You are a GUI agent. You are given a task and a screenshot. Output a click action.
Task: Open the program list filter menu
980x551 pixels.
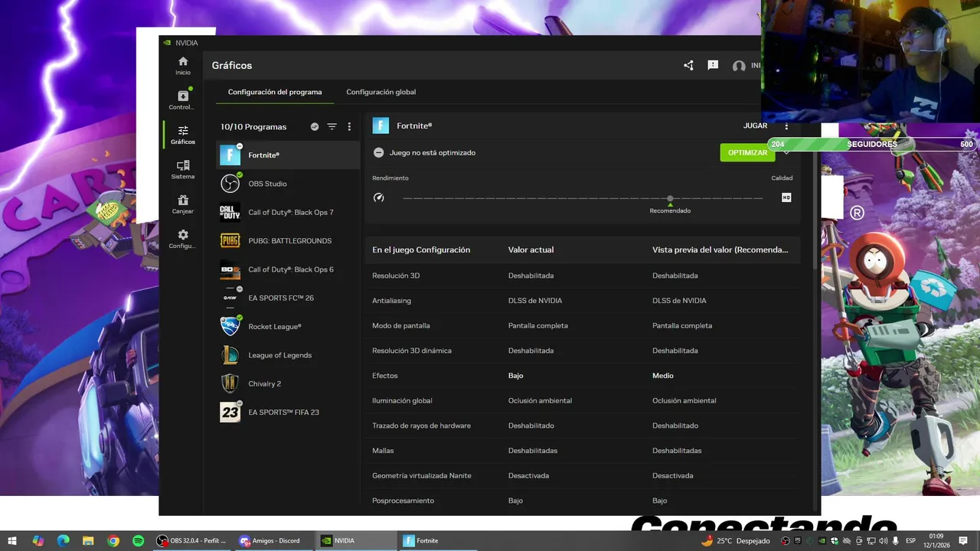coord(332,126)
